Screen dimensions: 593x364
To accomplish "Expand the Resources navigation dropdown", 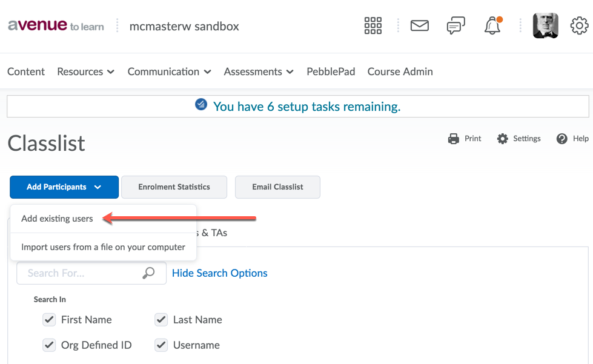I will (x=85, y=71).
